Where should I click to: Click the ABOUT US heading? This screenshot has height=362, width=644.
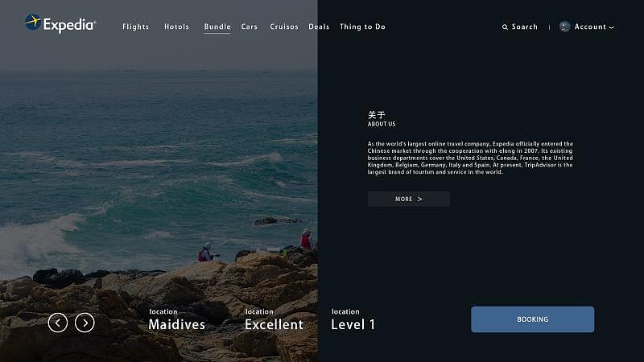coord(382,124)
